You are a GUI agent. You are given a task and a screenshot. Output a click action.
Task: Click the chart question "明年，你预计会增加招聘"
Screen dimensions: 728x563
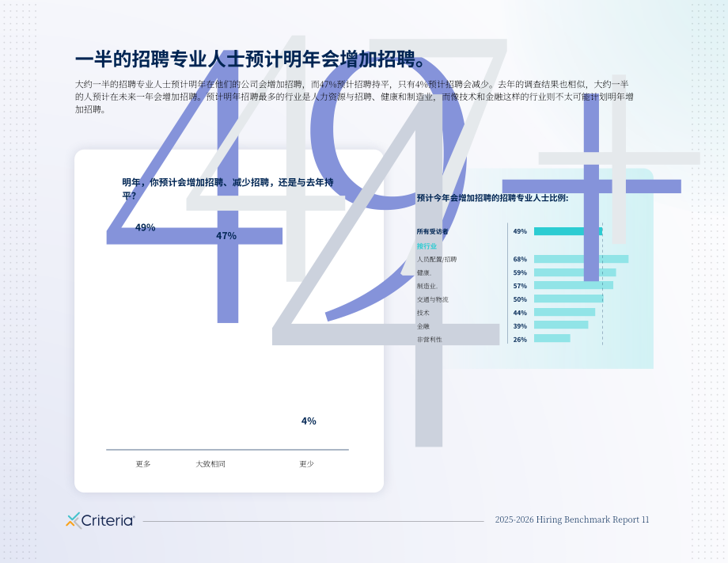[x=228, y=188]
